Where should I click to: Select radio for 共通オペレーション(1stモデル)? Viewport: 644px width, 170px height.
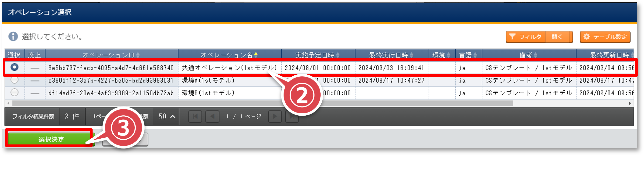tap(14, 67)
